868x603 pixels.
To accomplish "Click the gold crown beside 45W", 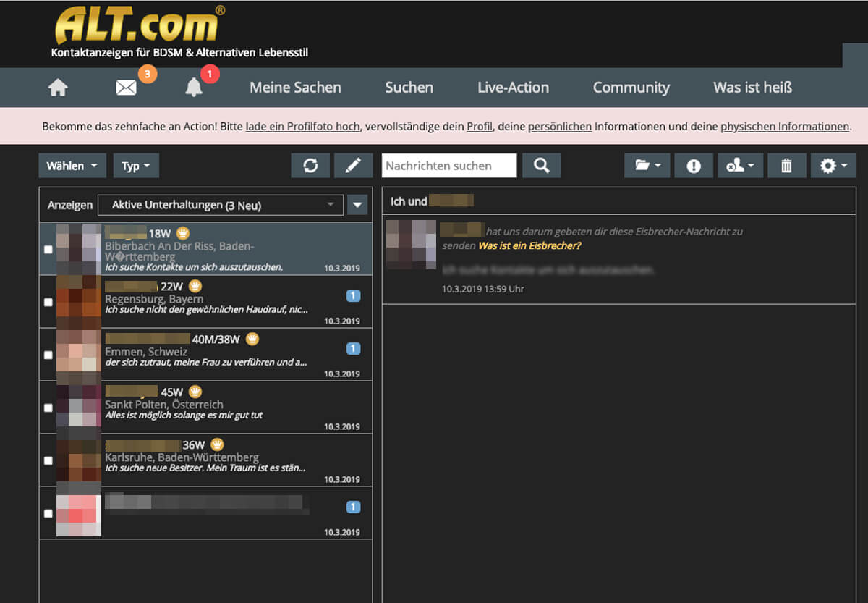I will (195, 392).
